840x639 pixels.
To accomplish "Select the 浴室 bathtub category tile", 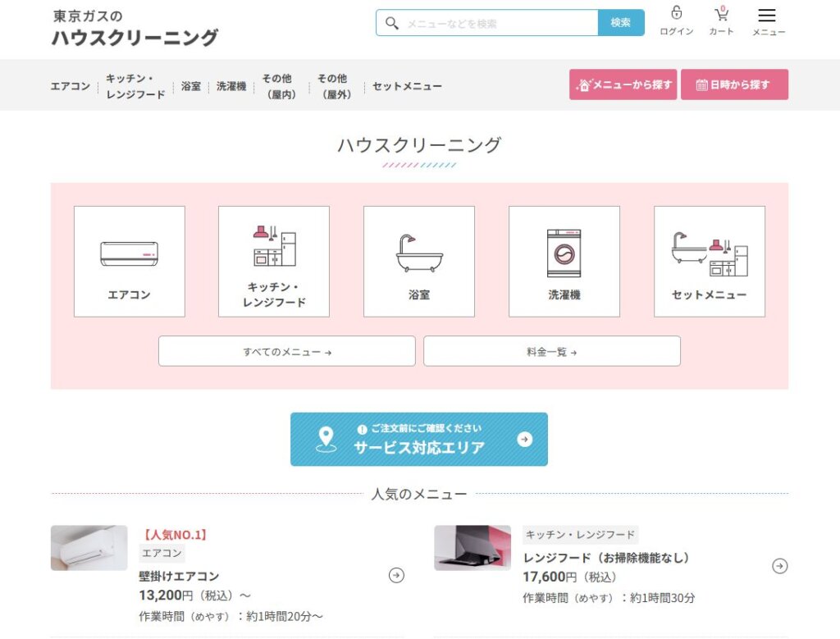I will 420,260.
